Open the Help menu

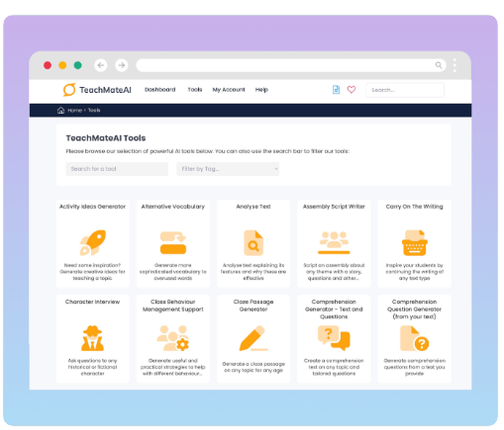262,90
